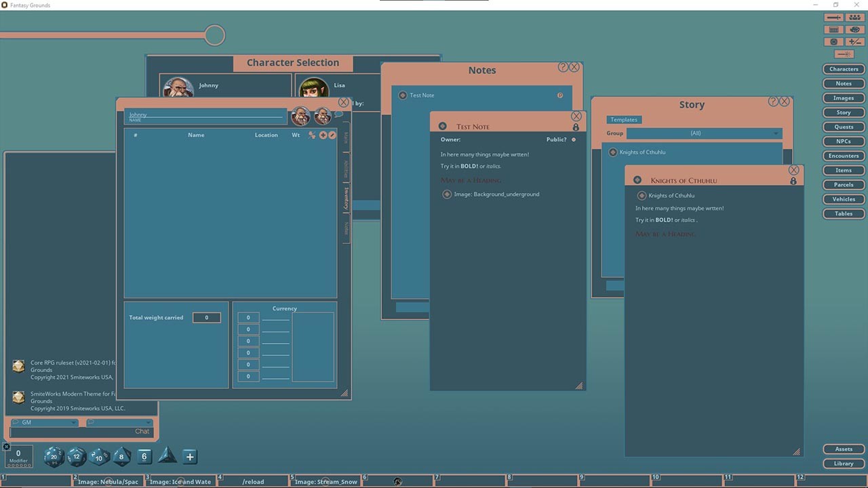Click the Total weight carried field
The width and height of the screenshot is (868, 488).
(x=207, y=318)
